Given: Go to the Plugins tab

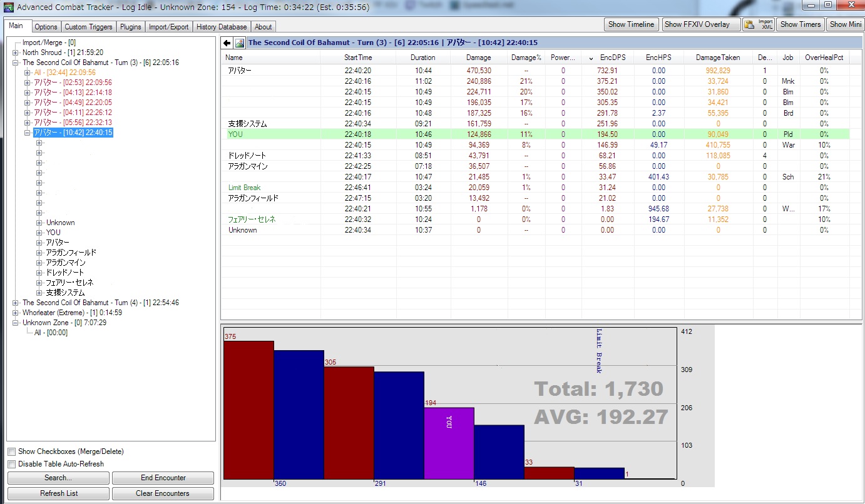Looking at the screenshot, I should (x=131, y=27).
